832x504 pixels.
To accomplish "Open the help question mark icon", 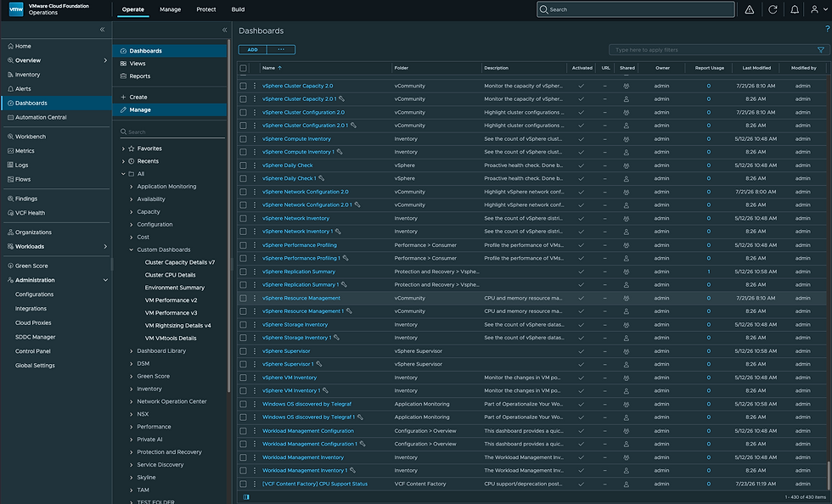I will [x=827, y=29].
